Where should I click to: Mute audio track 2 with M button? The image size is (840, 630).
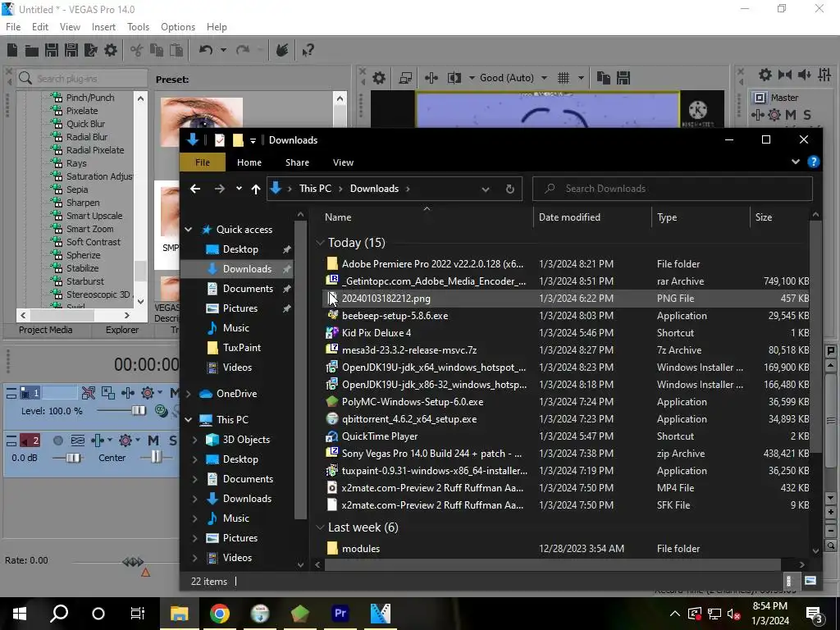coord(153,441)
